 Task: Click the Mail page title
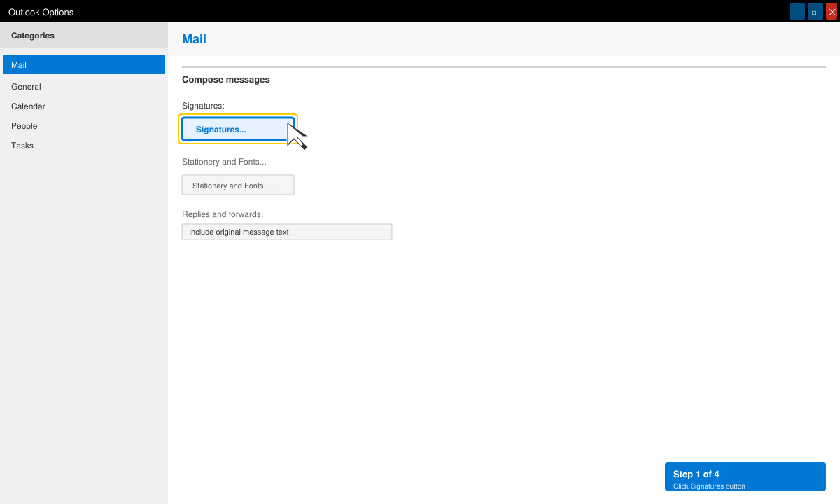pos(194,39)
